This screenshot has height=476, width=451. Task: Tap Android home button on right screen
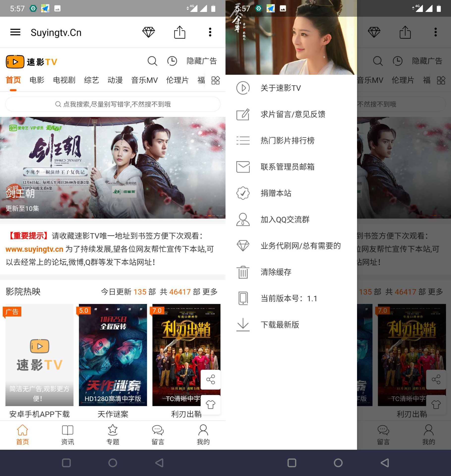coord(338,463)
